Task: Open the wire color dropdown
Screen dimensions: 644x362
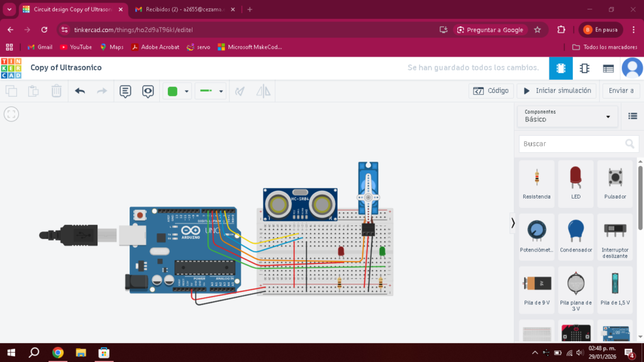Action: (x=187, y=92)
